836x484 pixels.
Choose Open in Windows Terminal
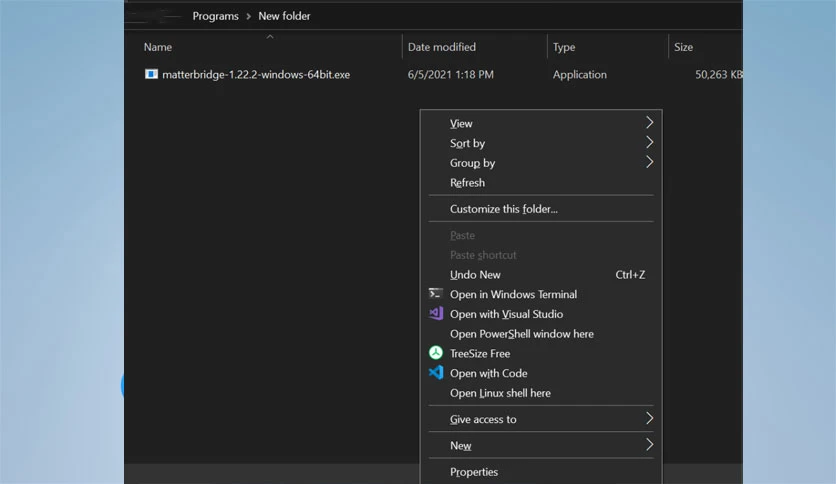541,294
